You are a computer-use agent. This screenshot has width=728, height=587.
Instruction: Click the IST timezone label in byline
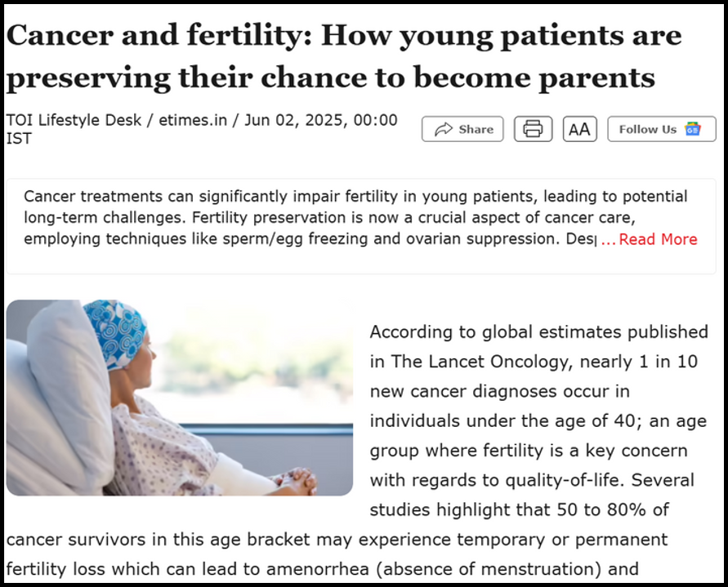tap(19, 138)
